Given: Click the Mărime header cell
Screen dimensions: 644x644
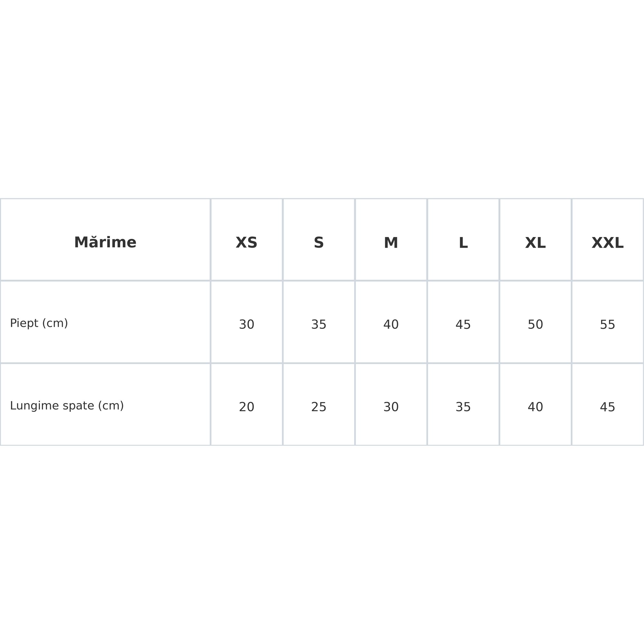Looking at the screenshot, I should point(105,242).
